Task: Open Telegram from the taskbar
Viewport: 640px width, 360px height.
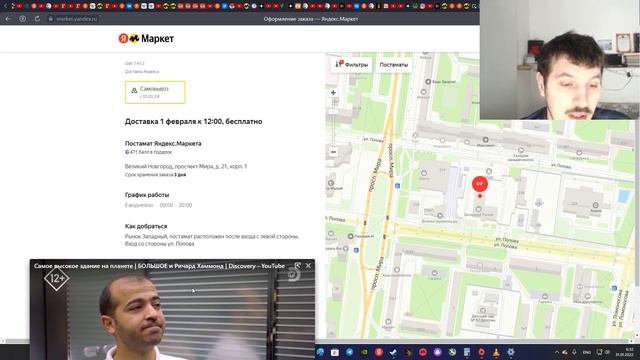Action: (x=350, y=352)
